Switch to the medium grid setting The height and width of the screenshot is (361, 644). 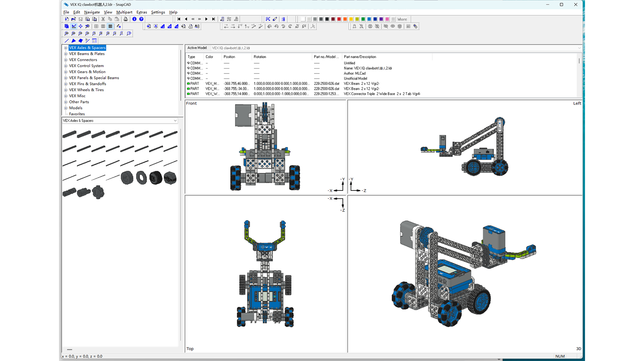(103, 26)
